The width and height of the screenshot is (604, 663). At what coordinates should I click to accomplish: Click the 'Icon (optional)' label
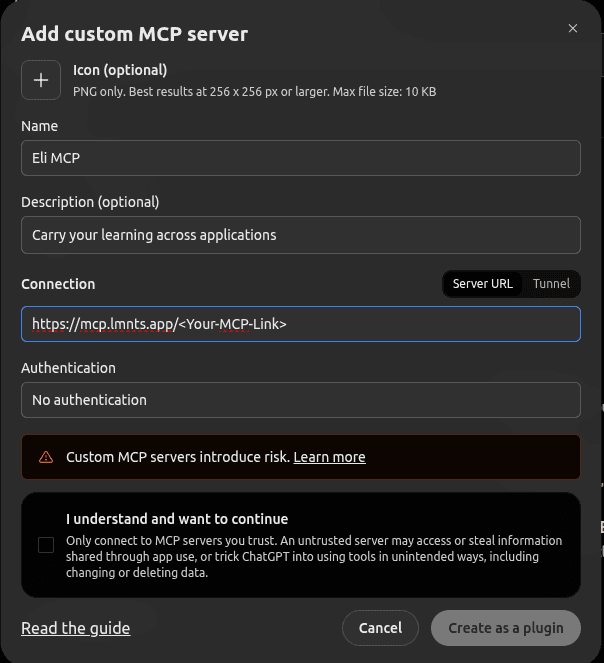pos(120,70)
